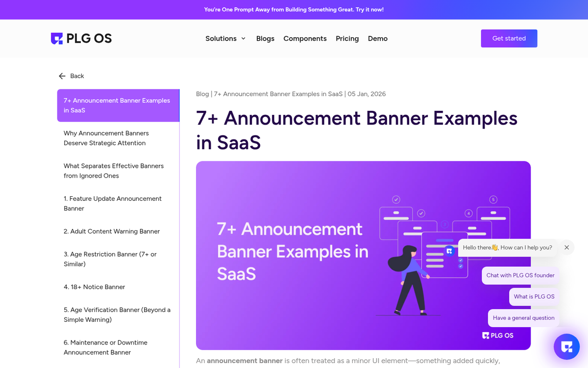Click the Get started button
Image resolution: width=588 pixels, height=368 pixels.
pos(509,38)
